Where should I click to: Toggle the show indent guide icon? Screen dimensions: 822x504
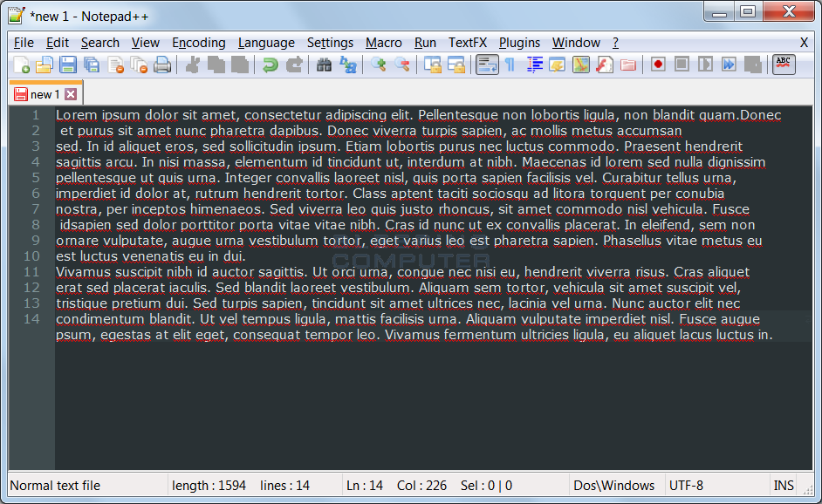[533, 65]
